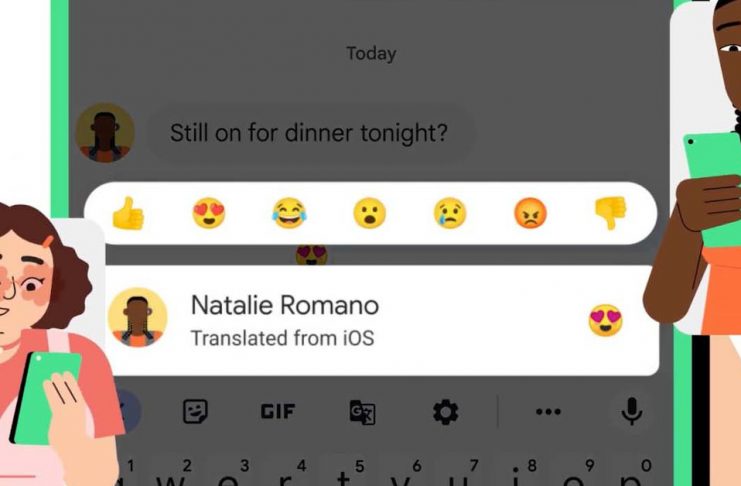Choose the heart-eyes reaction in the emoji bar
741x486 pixels.
pyautogui.click(x=209, y=213)
